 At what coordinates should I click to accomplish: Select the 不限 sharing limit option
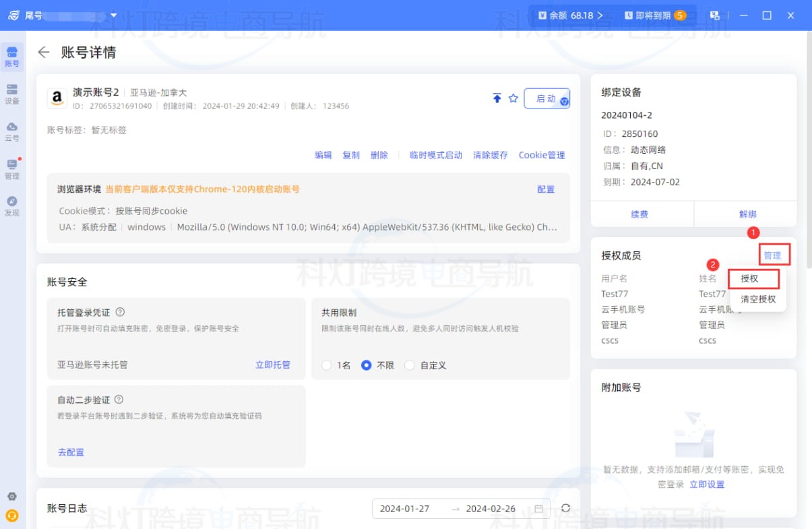[365, 365]
